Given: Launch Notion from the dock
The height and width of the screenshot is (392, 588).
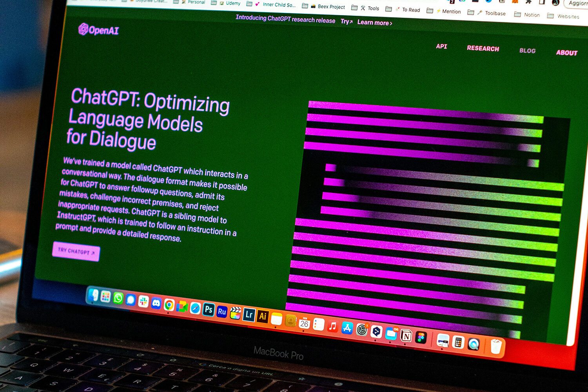Looking at the screenshot, I should click(406, 336).
